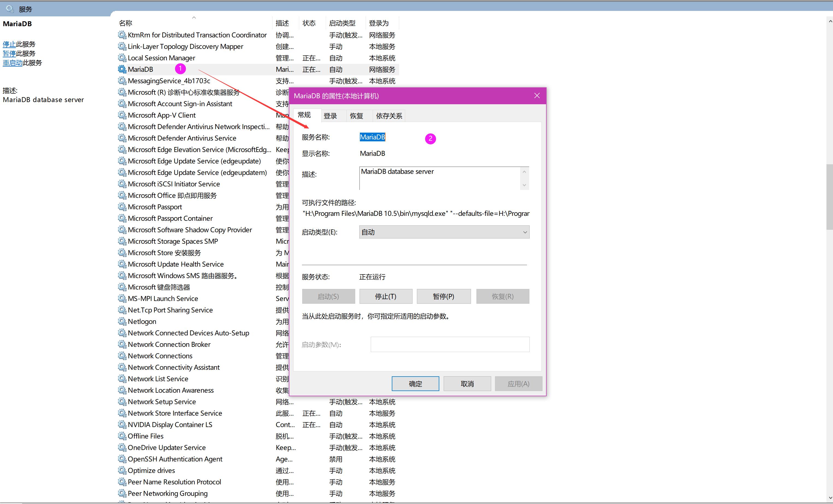Sort services by the 启动类型 column header
The image size is (833, 504).
345,23
